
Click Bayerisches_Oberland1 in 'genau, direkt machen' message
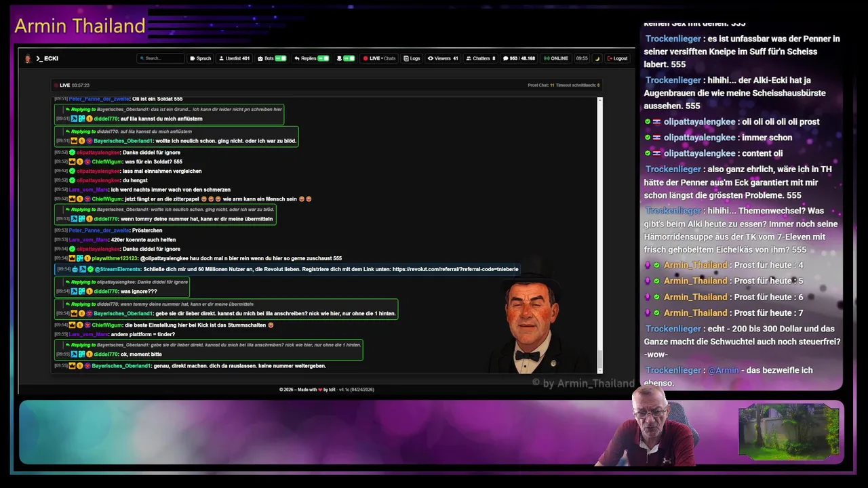point(121,366)
